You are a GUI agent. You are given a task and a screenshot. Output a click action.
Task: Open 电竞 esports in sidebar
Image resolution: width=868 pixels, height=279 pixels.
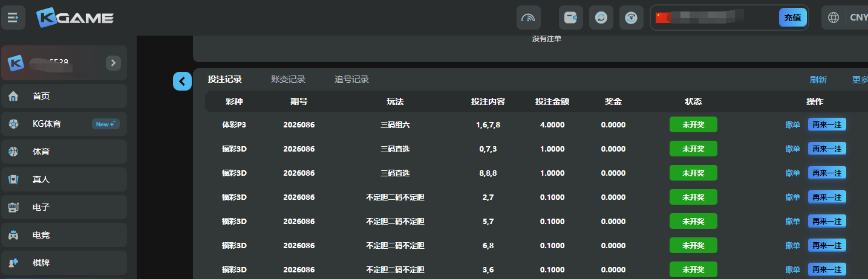tap(64, 235)
